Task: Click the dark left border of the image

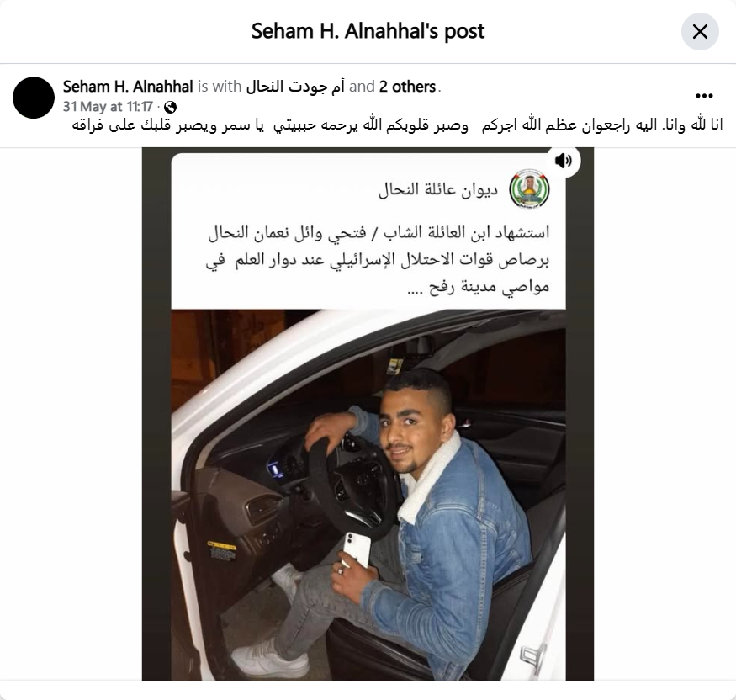Action: pyautogui.click(x=156, y=414)
